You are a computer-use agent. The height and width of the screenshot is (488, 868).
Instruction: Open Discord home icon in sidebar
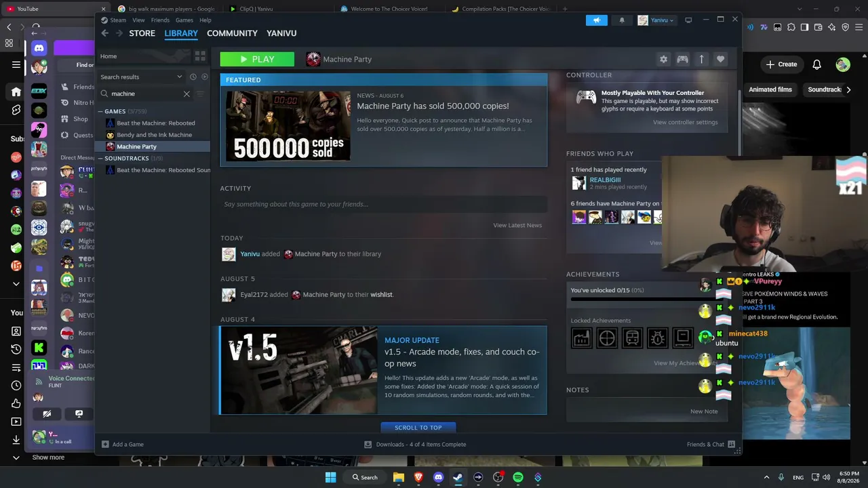39,48
